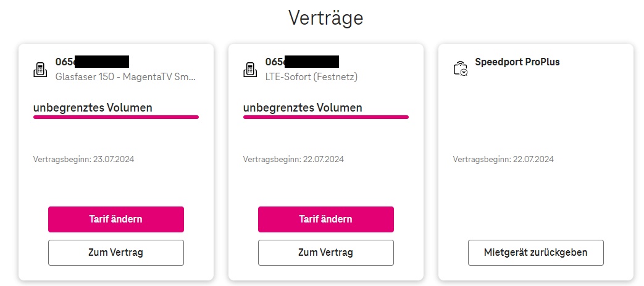Click unbegrenztes Volumen label in Glasfaser card
This screenshot has width=644, height=286.
tap(93, 108)
